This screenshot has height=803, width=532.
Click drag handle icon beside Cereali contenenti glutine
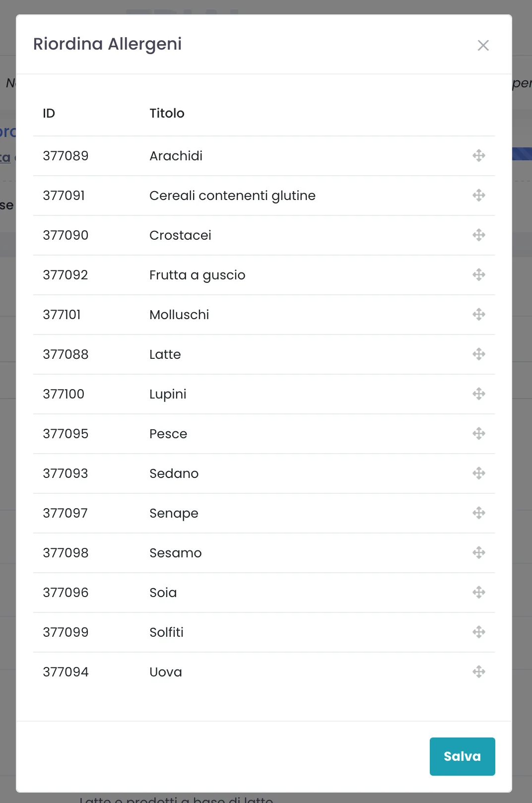coord(479,195)
